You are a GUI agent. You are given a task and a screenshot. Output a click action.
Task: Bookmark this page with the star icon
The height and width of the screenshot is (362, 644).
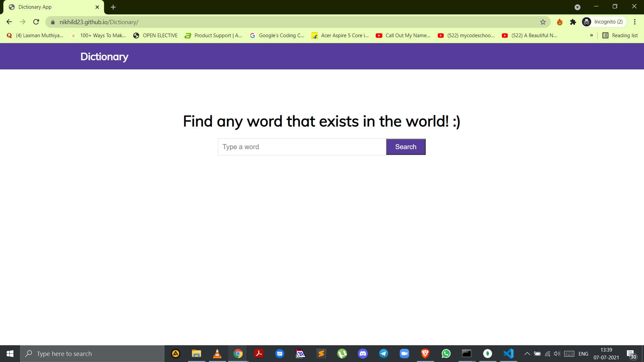coord(543,22)
